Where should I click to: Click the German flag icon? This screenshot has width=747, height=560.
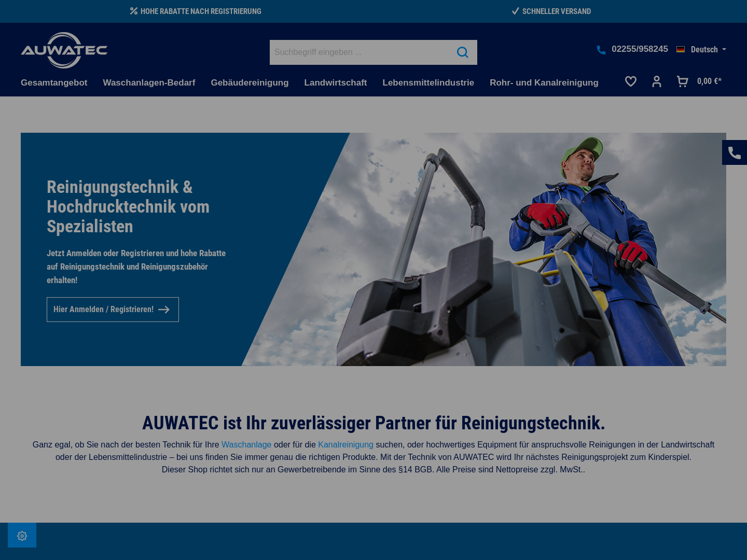pyautogui.click(x=681, y=49)
